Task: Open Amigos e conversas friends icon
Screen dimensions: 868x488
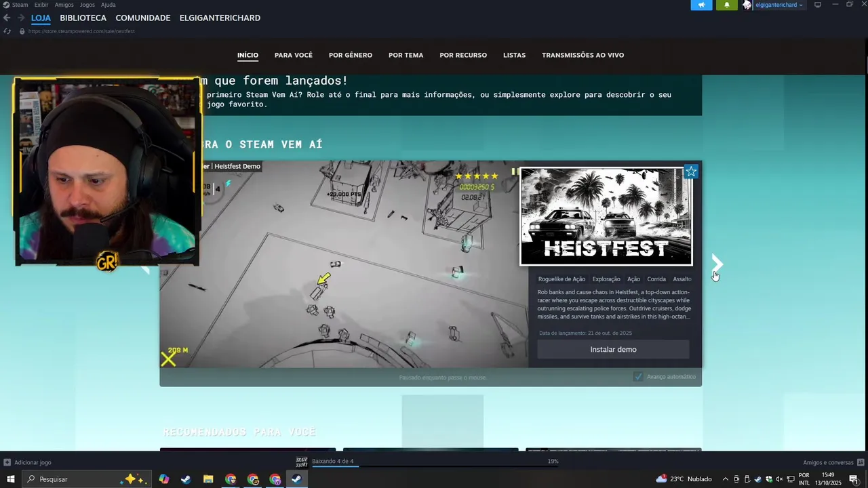Action: pyautogui.click(x=860, y=462)
